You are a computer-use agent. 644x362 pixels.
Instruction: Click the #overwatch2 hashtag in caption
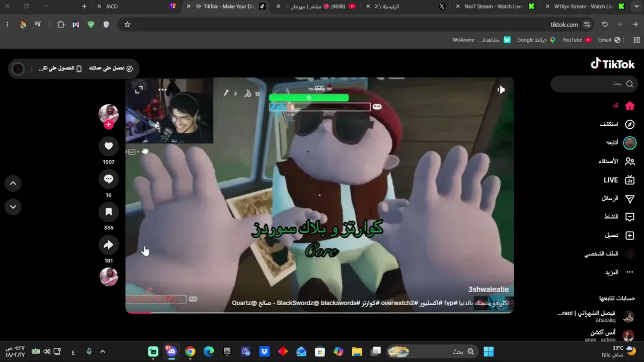point(400,303)
